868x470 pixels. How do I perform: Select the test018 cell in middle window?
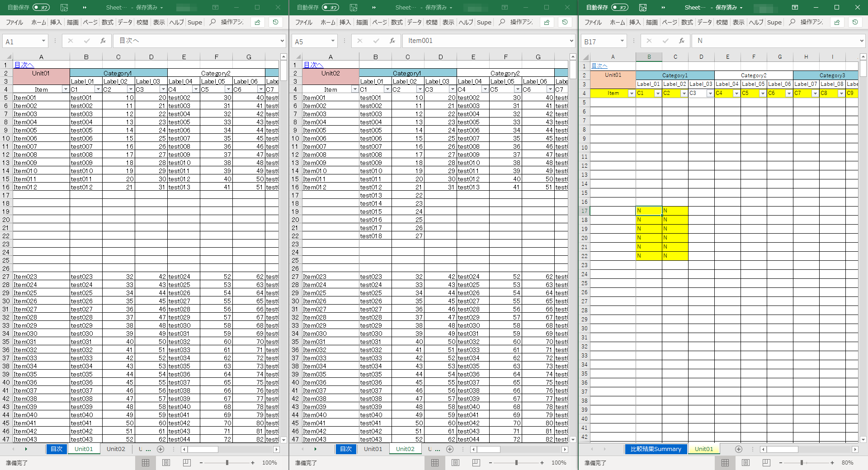click(x=375, y=236)
